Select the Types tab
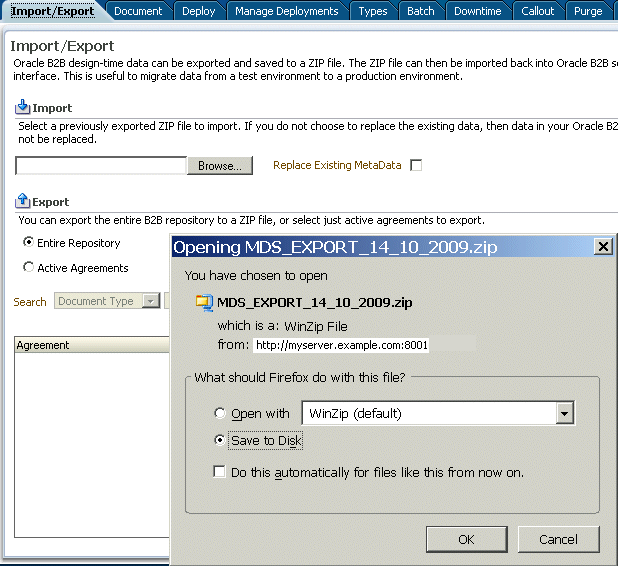Image resolution: width=619 pixels, height=566 pixels. click(373, 11)
